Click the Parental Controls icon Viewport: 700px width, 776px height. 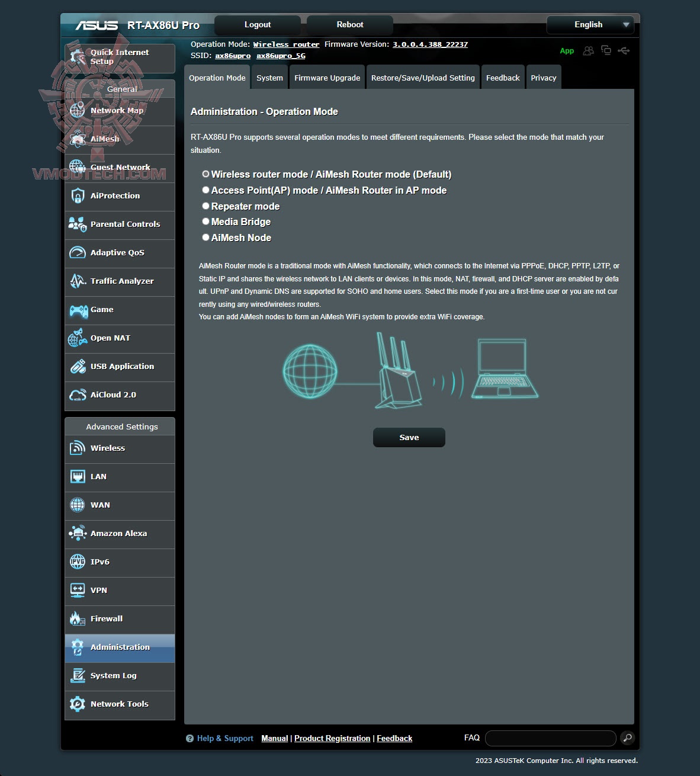tap(78, 224)
